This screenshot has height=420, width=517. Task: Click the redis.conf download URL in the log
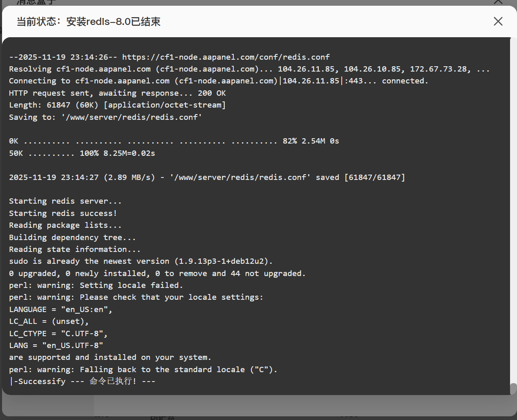click(x=226, y=57)
